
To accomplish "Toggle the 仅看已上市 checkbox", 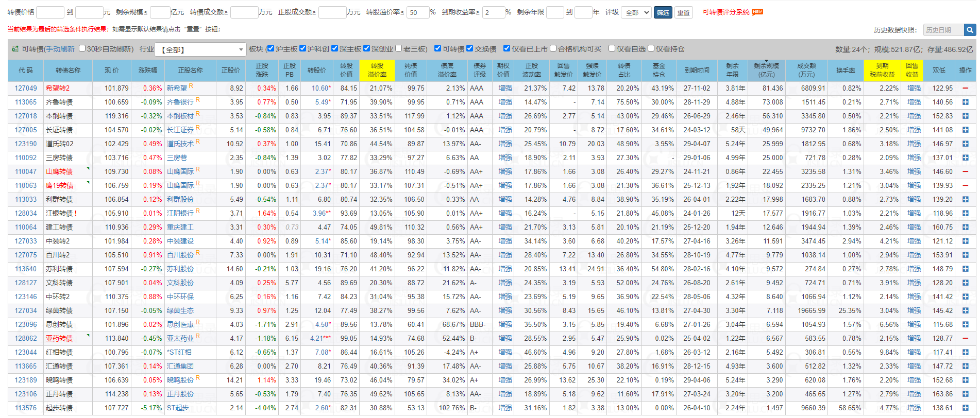I will tap(506, 48).
